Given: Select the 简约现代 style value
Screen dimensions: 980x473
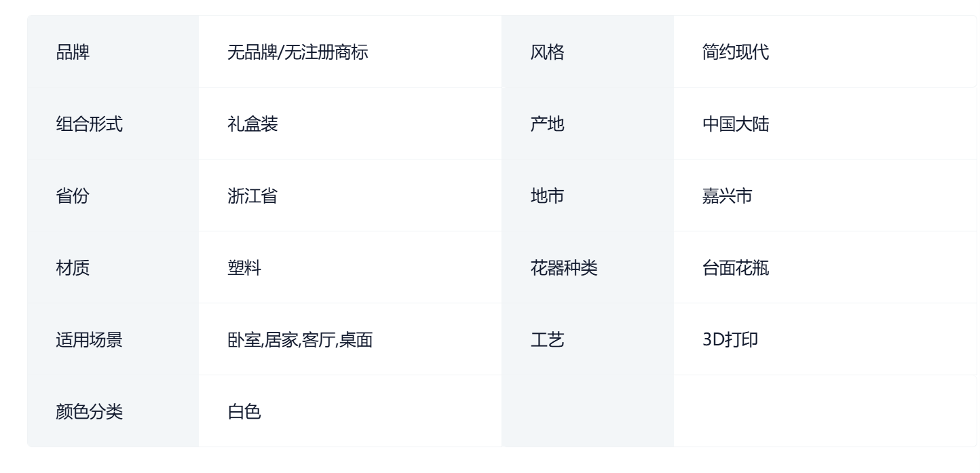Looking at the screenshot, I should (x=736, y=52).
